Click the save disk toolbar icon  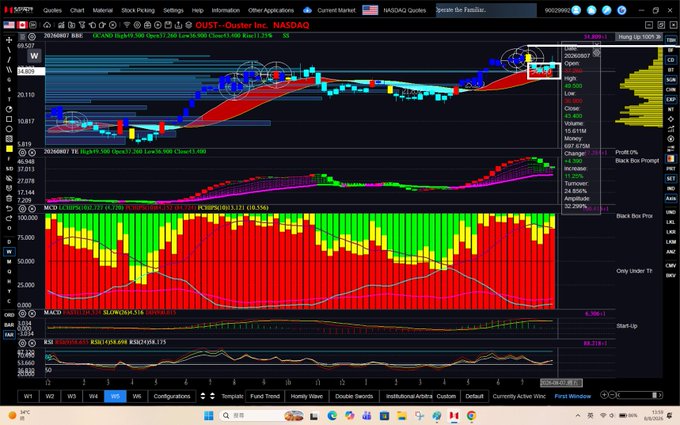168,25
